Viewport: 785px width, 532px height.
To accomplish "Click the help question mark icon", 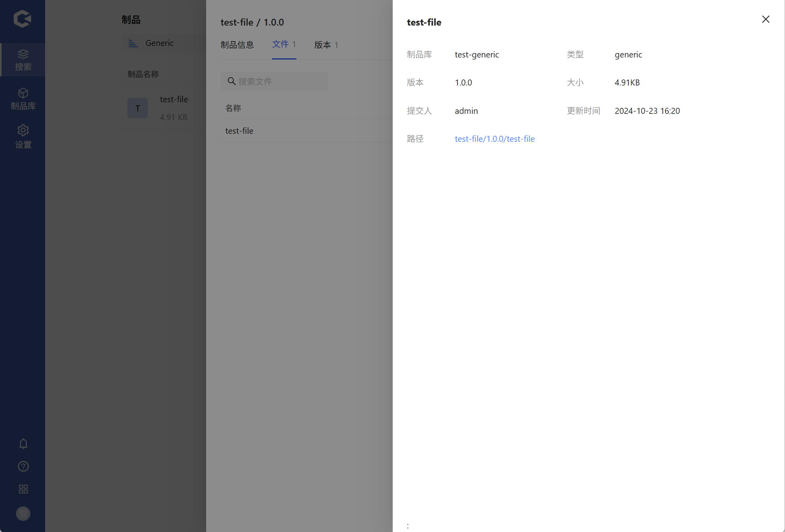I will (23, 466).
